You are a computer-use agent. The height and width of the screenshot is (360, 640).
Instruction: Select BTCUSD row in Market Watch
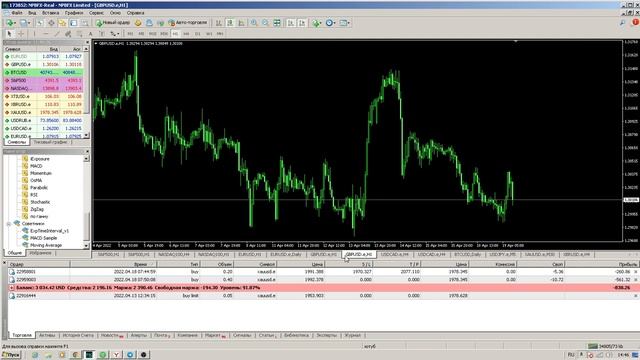[43, 72]
